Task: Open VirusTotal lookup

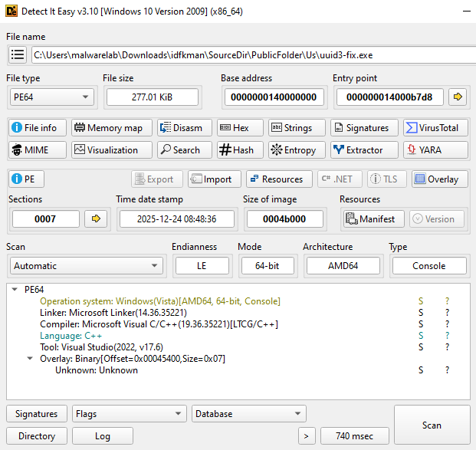Action: (x=432, y=128)
